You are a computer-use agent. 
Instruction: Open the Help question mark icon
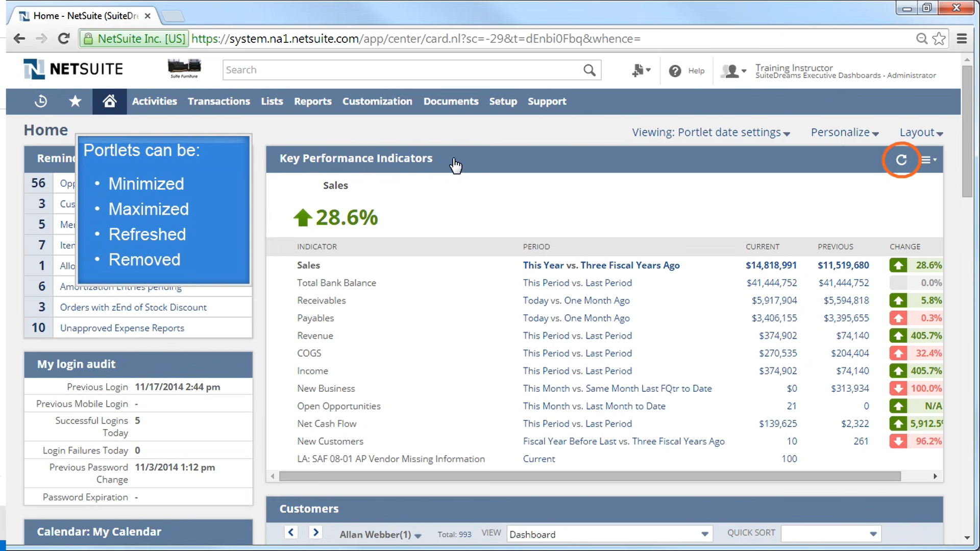[x=675, y=71]
